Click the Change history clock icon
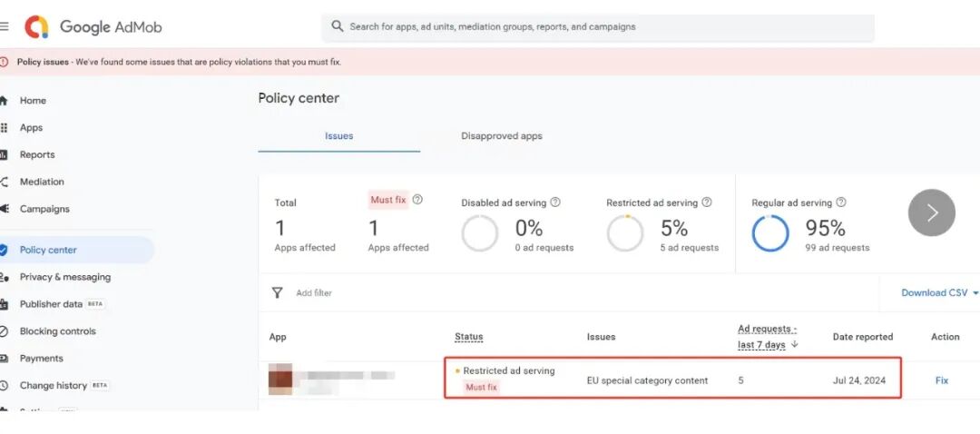This screenshot has height=434, width=980. coord(4,386)
